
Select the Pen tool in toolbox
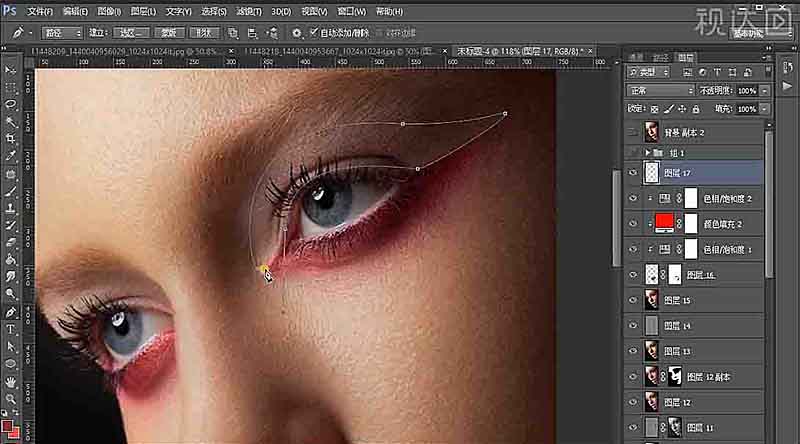point(10,312)
